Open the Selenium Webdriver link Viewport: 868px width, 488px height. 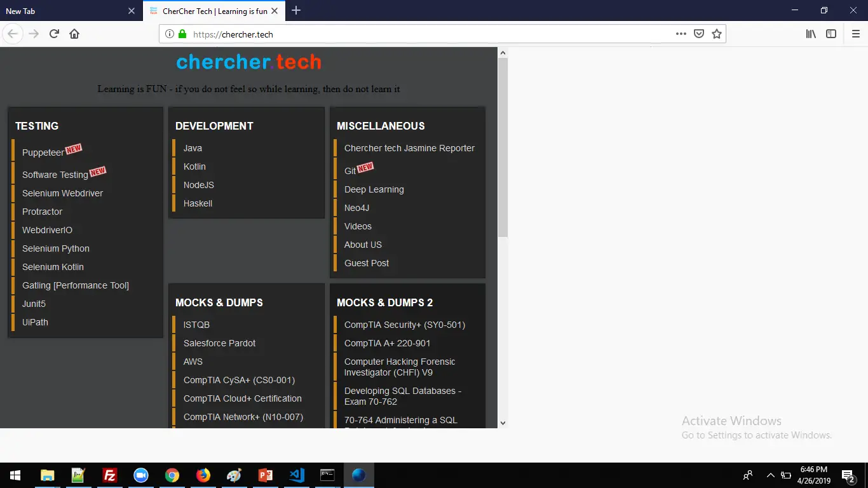(62, 193)
